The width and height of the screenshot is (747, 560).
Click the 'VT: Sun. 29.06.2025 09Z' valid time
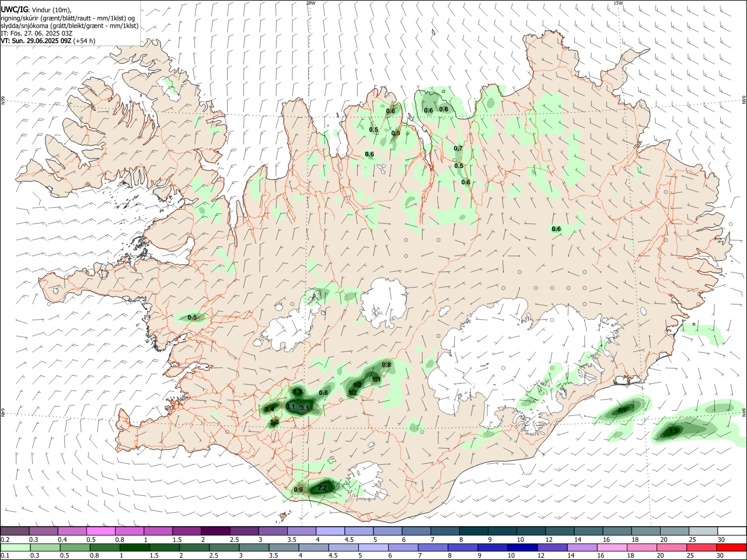coord(36,41)
